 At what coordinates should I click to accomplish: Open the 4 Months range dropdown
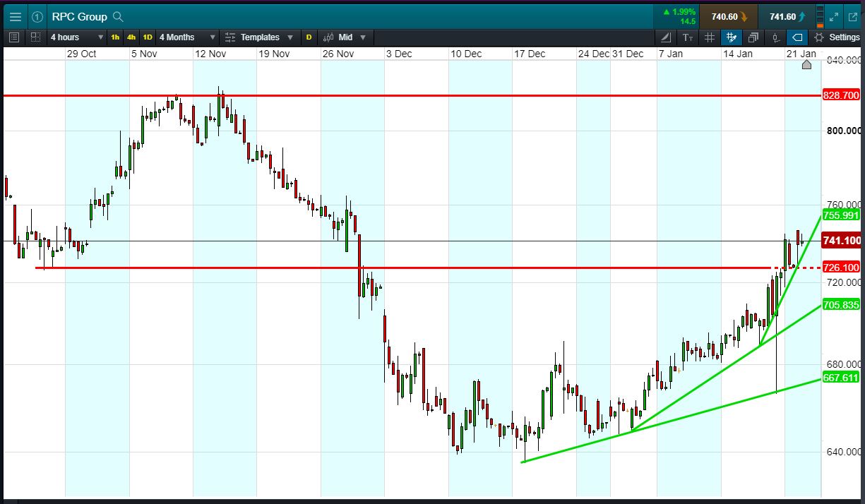186,37
